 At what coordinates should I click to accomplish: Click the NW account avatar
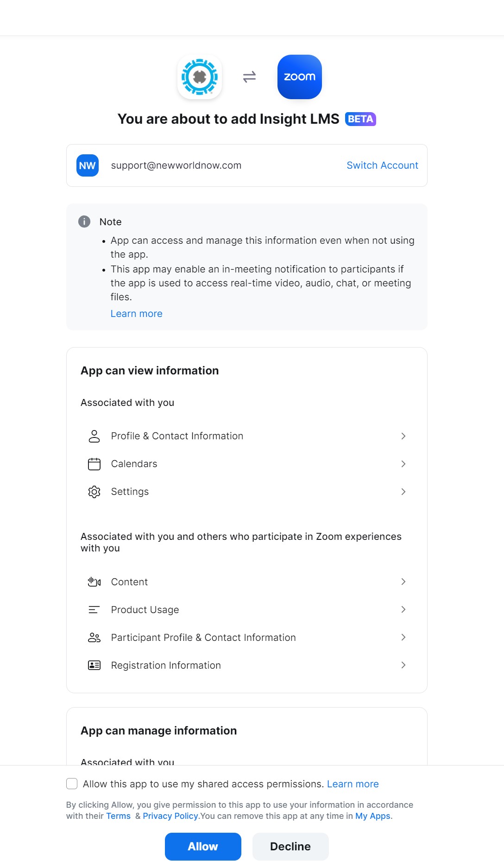point(88,165)
